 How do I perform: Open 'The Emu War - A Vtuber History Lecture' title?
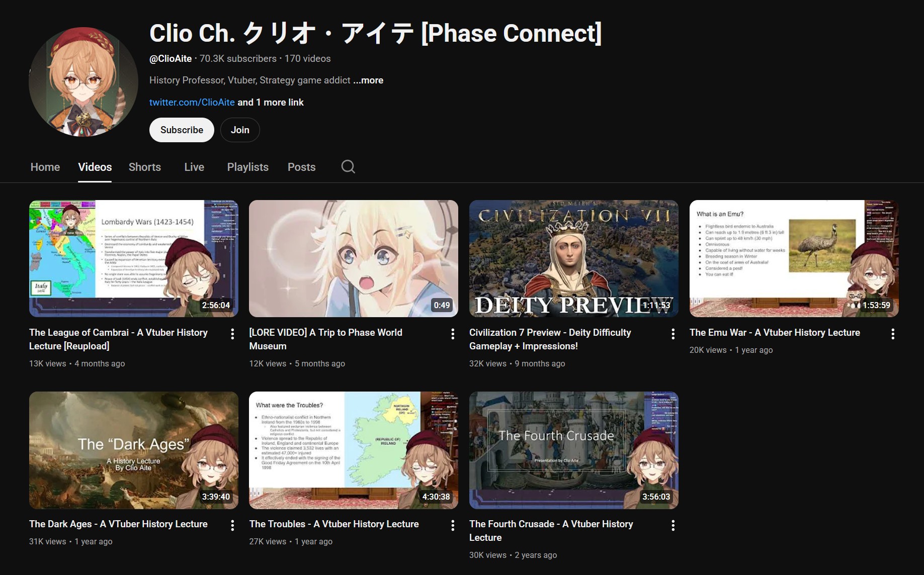[775, 333]
